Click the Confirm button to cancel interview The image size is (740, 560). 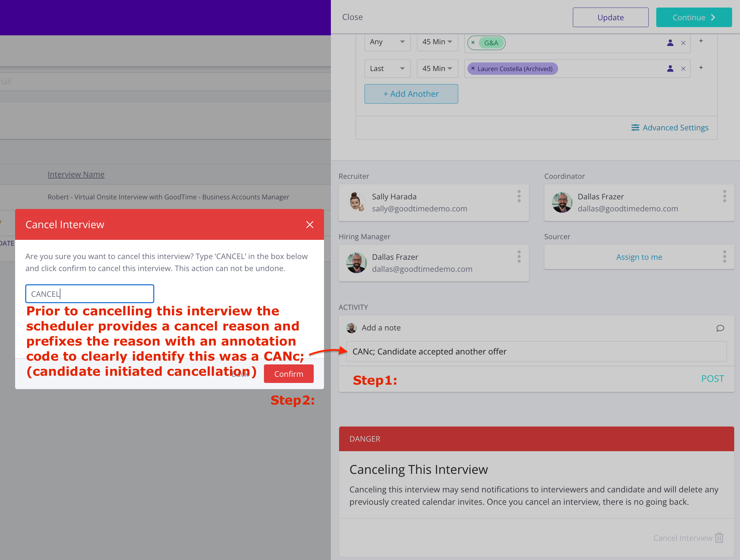288,374
